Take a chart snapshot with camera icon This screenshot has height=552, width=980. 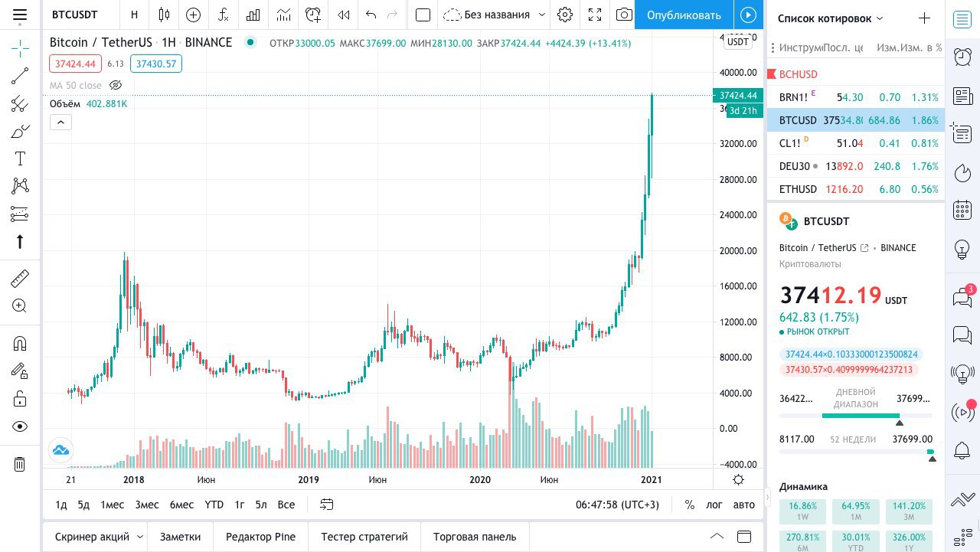(x=624, y=15)
